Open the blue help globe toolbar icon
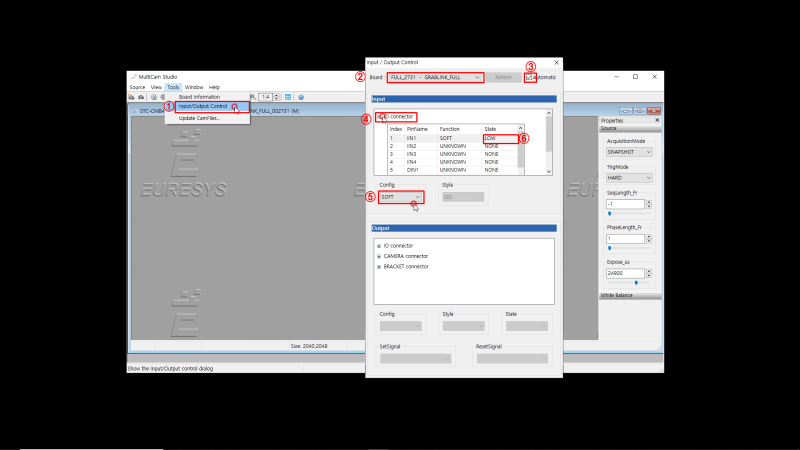Image resolution: width=800 pixels, height=450 pixels. point(301,97)
